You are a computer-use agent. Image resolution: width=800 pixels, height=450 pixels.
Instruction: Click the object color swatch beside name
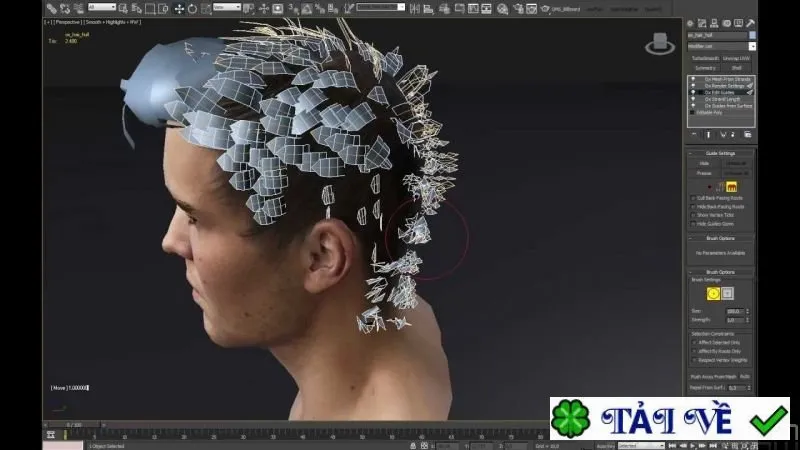[x=752, y=35]
